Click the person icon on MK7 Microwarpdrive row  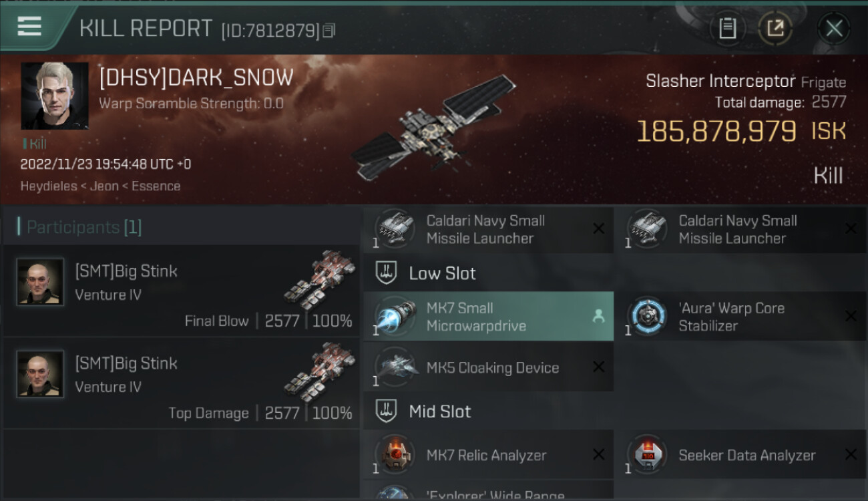[x=598, y=317]
